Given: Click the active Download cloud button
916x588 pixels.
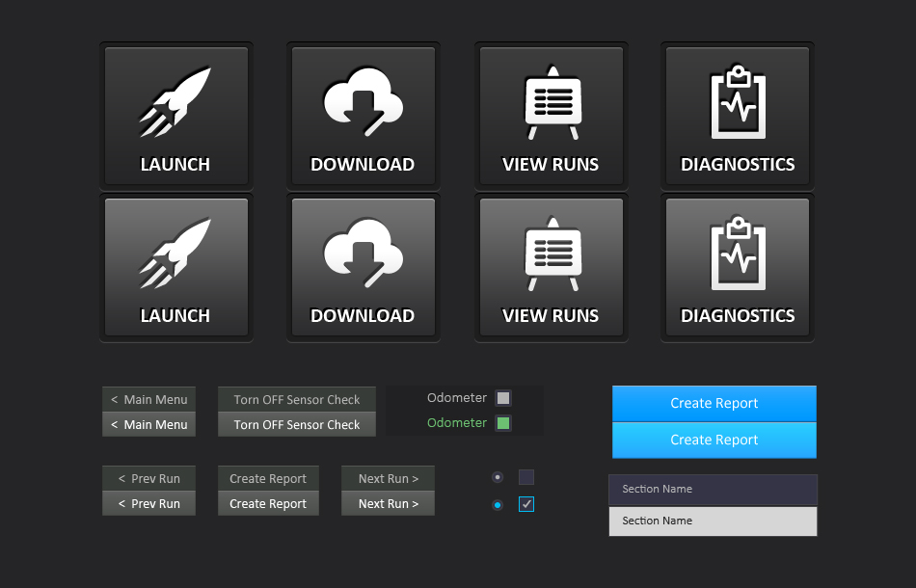Looking at the screenshot, I should point(363,266).
